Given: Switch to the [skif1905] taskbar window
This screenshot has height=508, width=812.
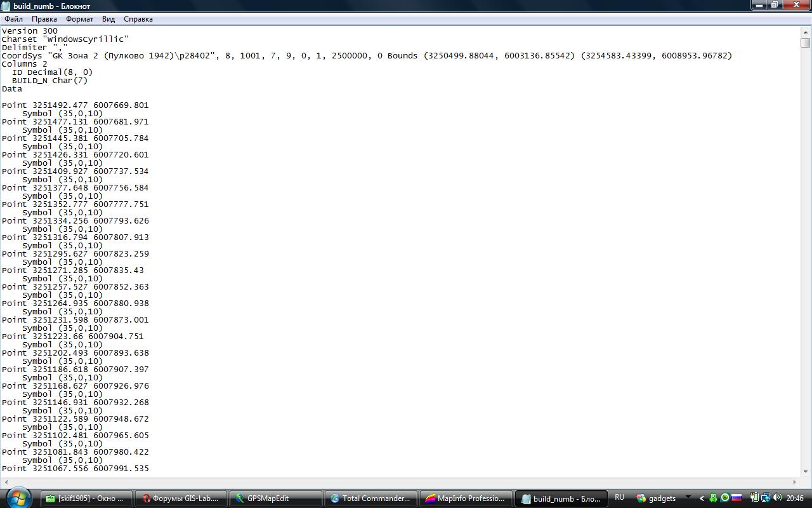Looking at the screenshot, I should pyautogui.click(x=87, y=498).
